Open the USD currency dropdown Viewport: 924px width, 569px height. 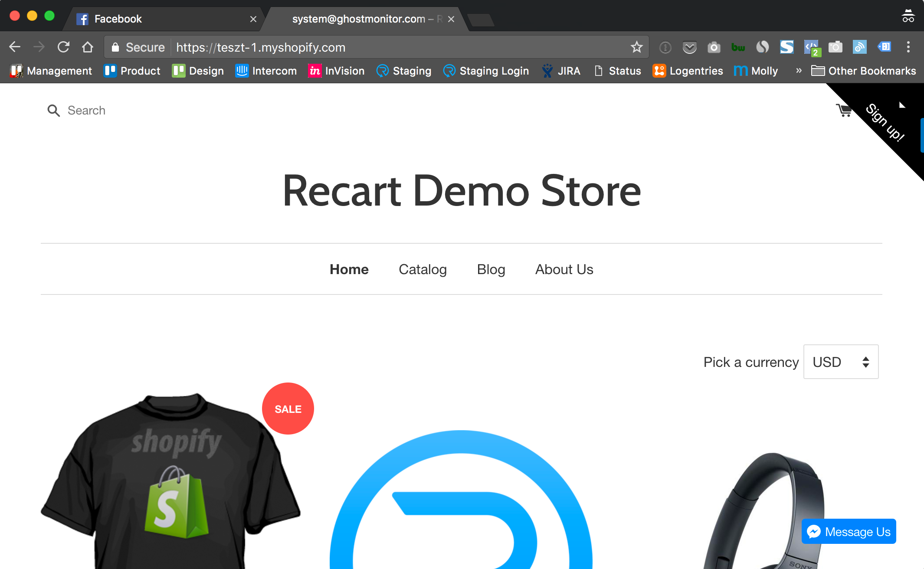pyautogui.click(x=841, y=362)
